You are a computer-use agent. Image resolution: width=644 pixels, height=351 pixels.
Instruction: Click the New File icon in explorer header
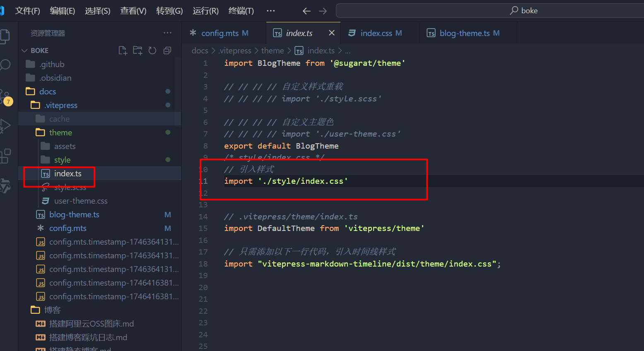123,50
